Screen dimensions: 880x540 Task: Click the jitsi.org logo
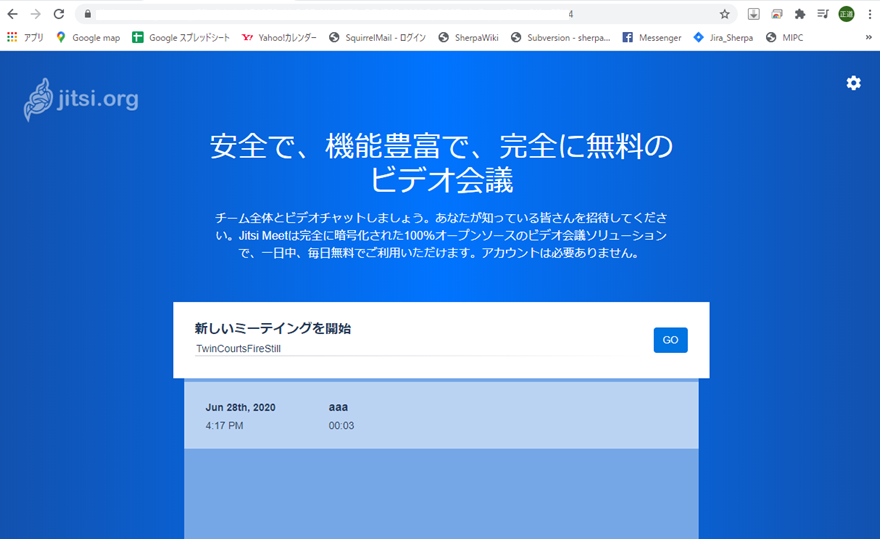tap(81, 99)
